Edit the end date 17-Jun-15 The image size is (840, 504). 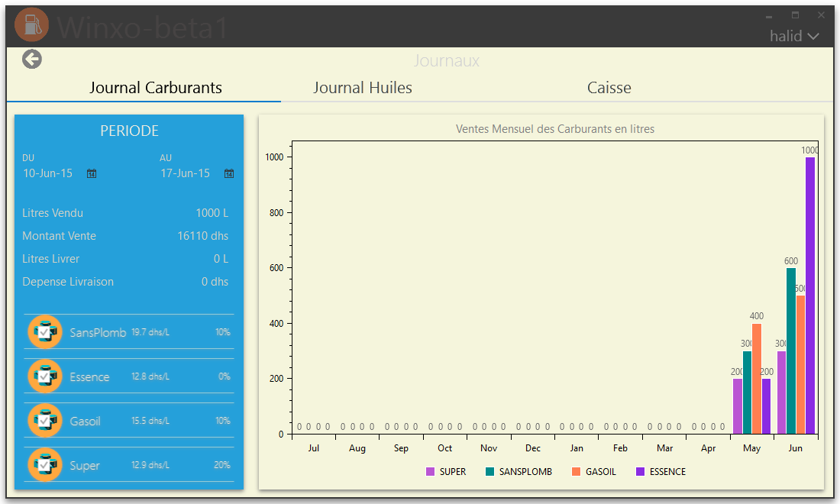186,173
